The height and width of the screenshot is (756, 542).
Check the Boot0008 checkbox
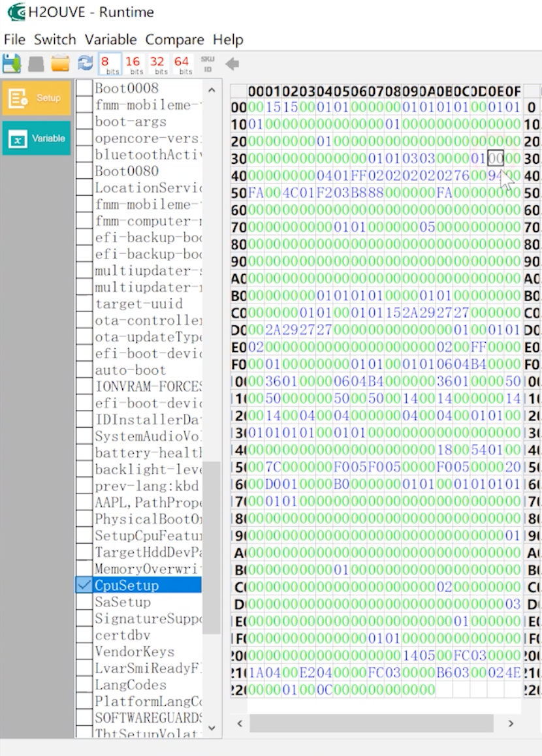click(x=84, y=87)
